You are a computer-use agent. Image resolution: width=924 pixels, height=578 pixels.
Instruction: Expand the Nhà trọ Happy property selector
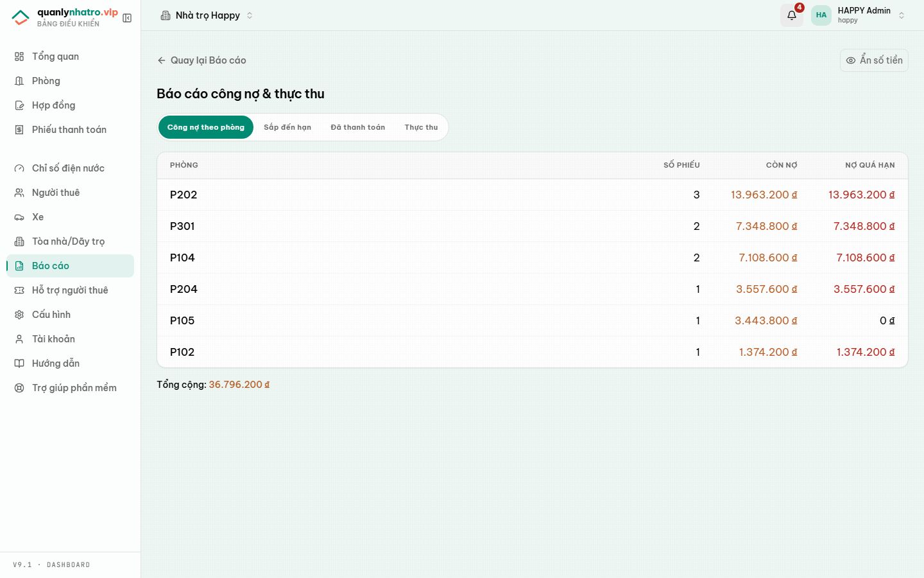[207, 15]
